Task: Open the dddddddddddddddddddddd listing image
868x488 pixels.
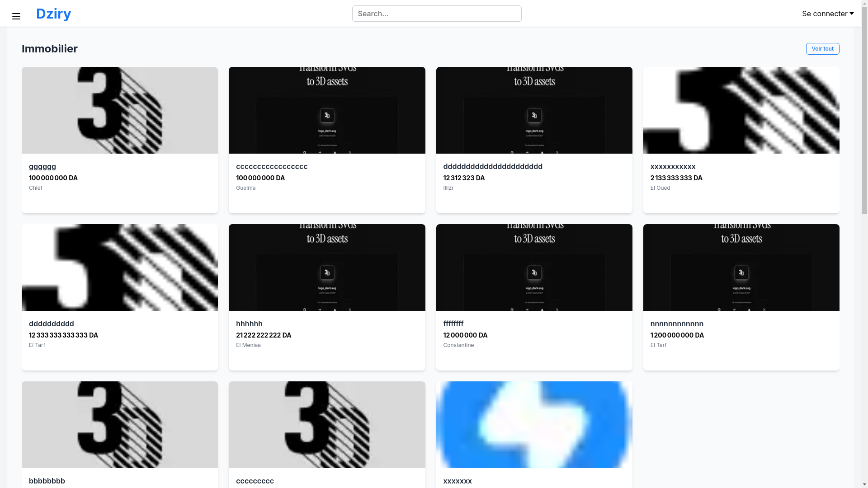Action: [x=534, y=110]
